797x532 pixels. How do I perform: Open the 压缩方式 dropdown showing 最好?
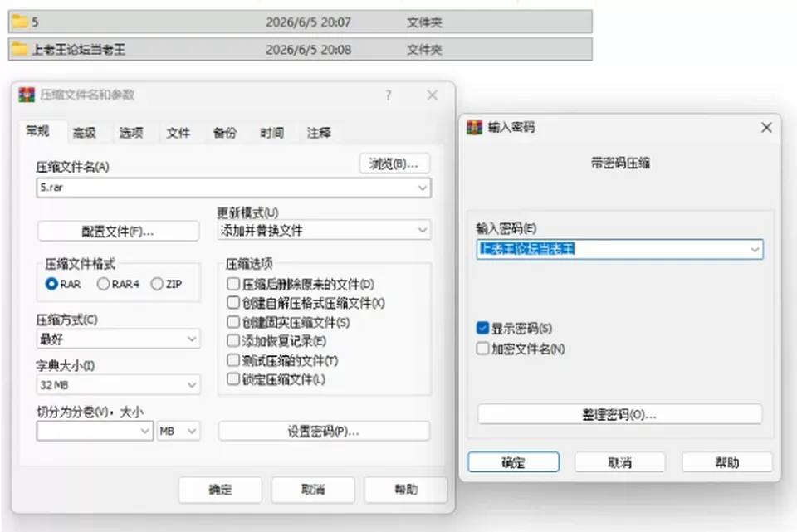[x=118, y=339]
